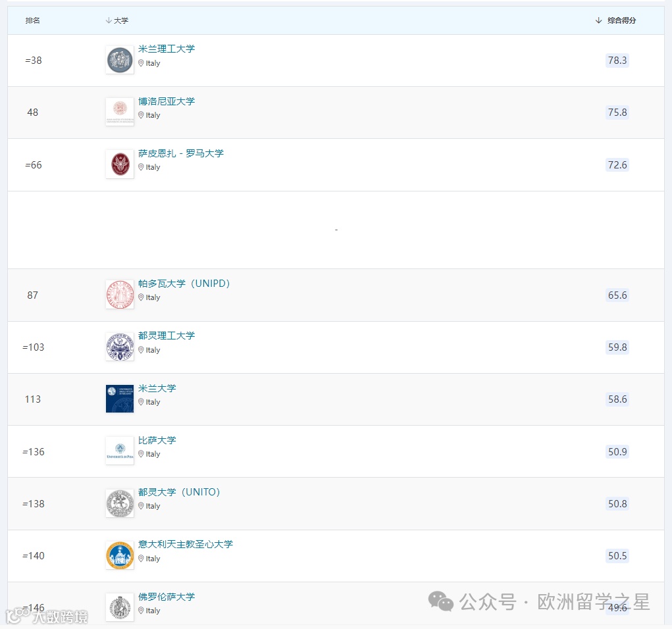Image resolution: width=672 pixels, height=629 pixels.
Task: Click the rank value =66
Action: [34, 165]
